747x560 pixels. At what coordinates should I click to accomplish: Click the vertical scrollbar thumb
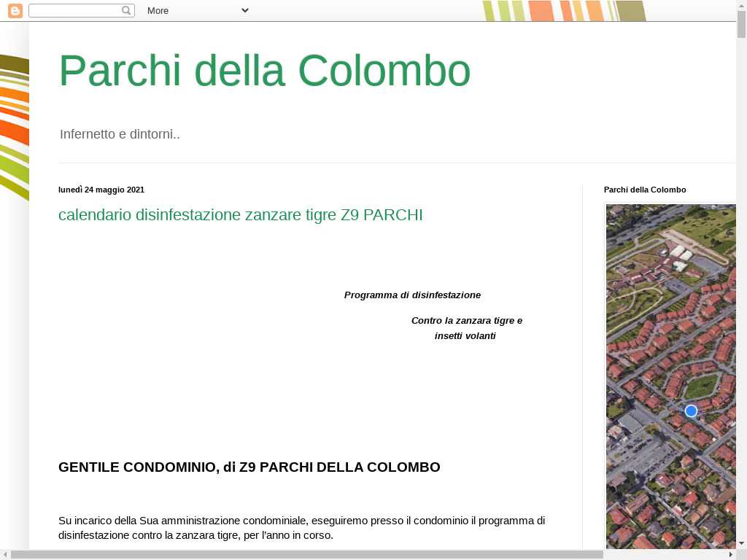(741, 23)
